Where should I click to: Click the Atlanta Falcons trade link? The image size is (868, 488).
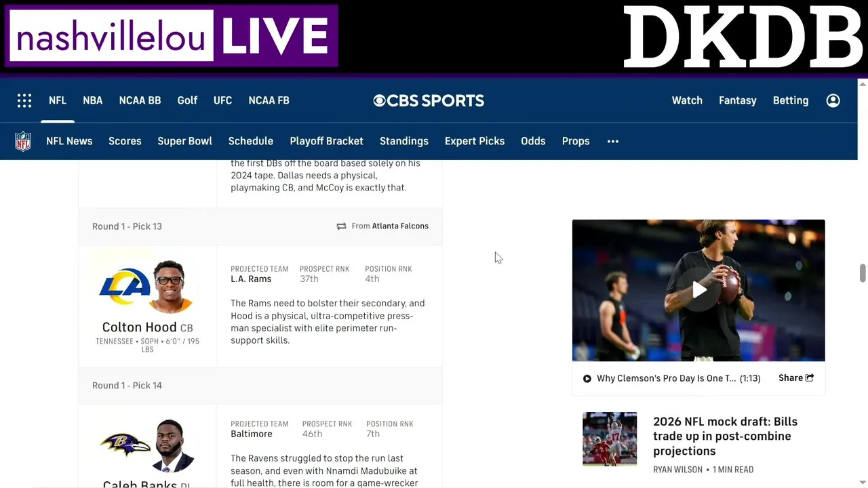[400, 226]
